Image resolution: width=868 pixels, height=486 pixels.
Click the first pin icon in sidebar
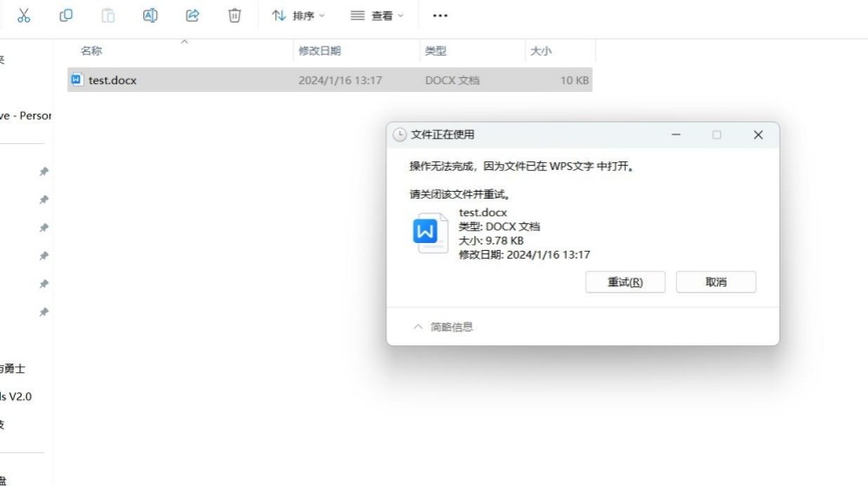[x=43, y=172]
